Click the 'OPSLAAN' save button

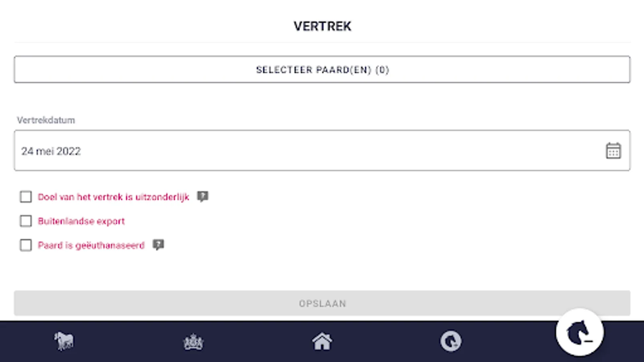coord(322,303)
